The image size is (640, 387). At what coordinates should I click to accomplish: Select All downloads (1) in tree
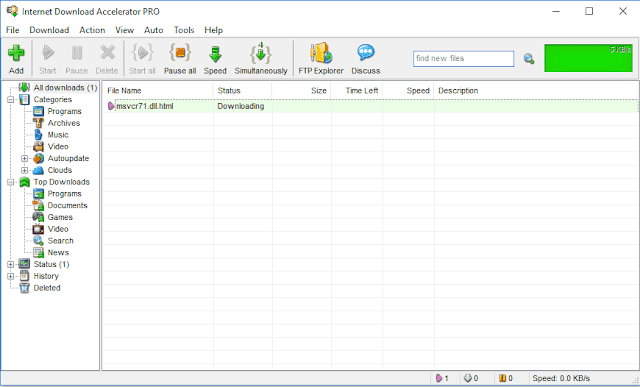[x=65, y=88]
